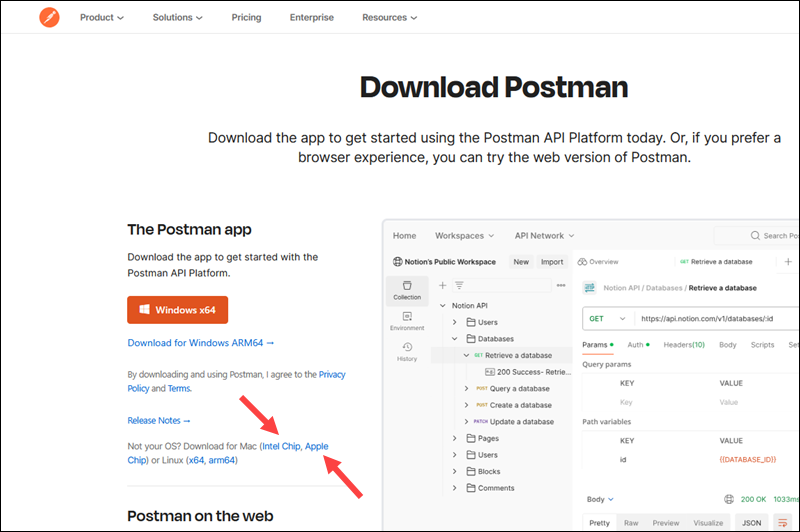
Task: Select the Headers(10) tab
Action: coord(684,345)
